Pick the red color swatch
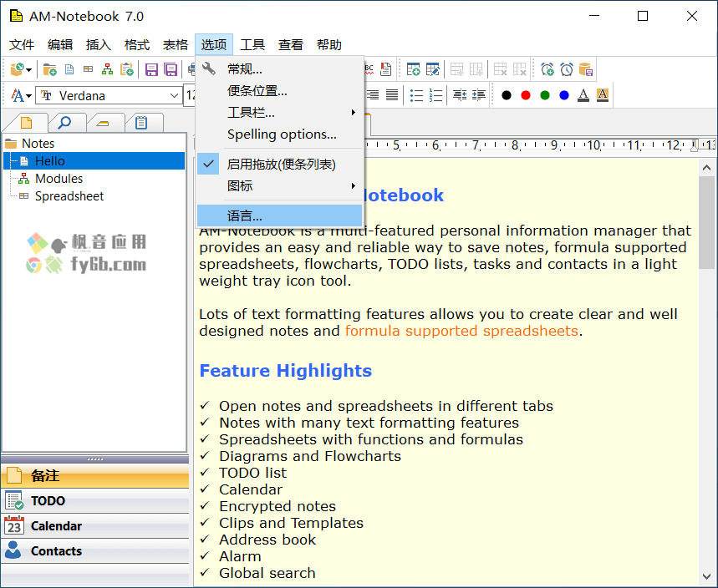The width and height of the screenshot is (718, 588). coord(526,95)
